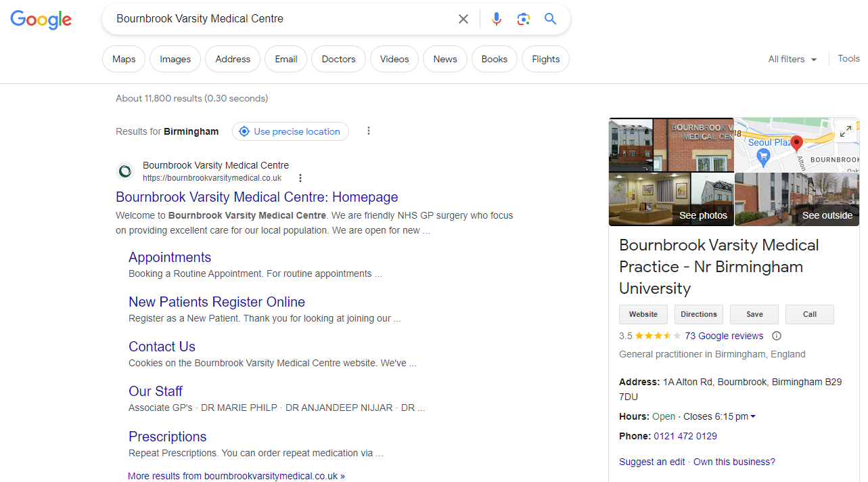Select the Books filter chip
This screenshot has width=868, height=482.
coord(495,59)
